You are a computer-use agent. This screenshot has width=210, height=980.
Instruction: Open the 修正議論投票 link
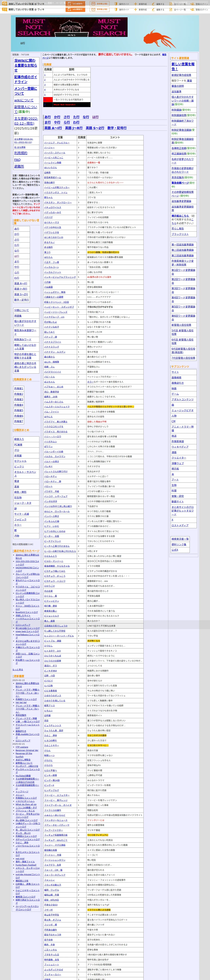click(179, 154)
